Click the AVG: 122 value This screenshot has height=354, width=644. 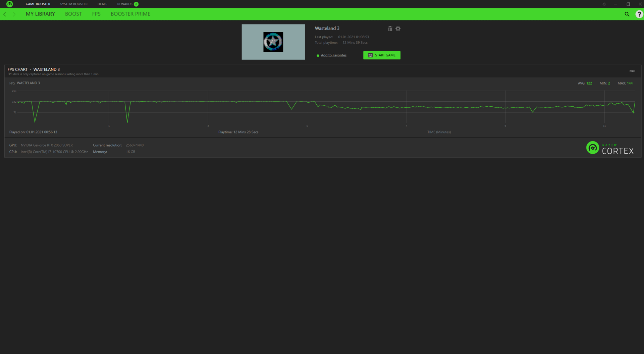point(585,83)
